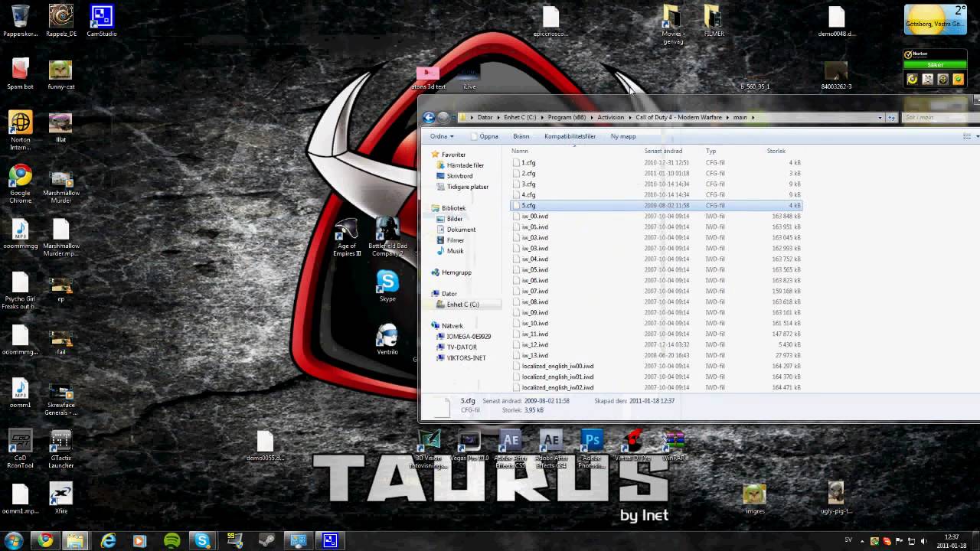Launch Rappelz_DE from the desktop

[x=61, y=21]
